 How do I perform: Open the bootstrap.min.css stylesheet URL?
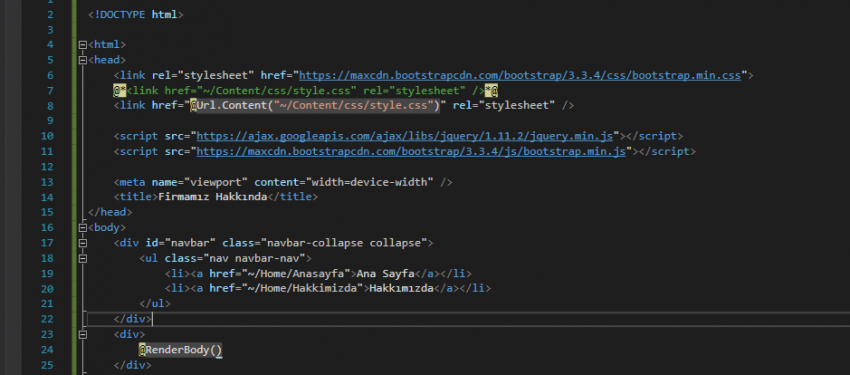(520, 75)
